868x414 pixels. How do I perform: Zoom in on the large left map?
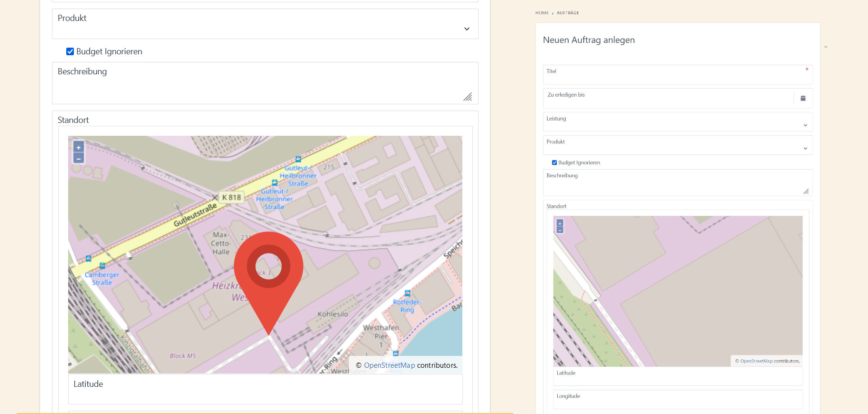(x=79, y=147)
